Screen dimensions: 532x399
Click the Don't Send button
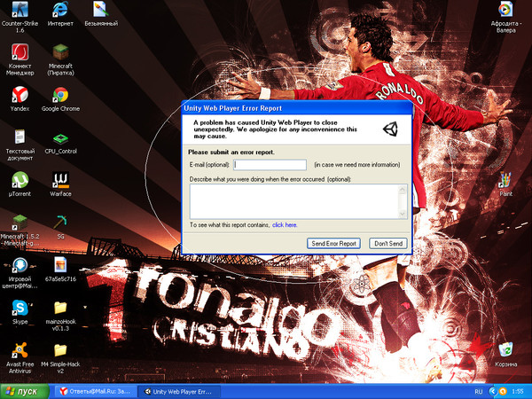[388, 243]
